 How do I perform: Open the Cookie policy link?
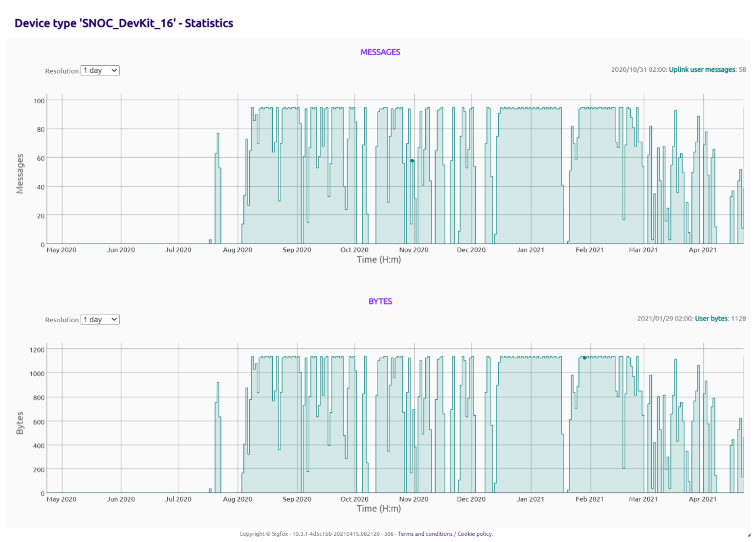[x=475, y=534]
